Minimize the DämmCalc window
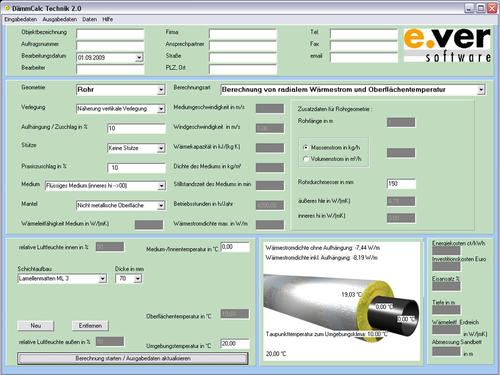The width and height of the screenshot is (500, 375). point(469,8)
